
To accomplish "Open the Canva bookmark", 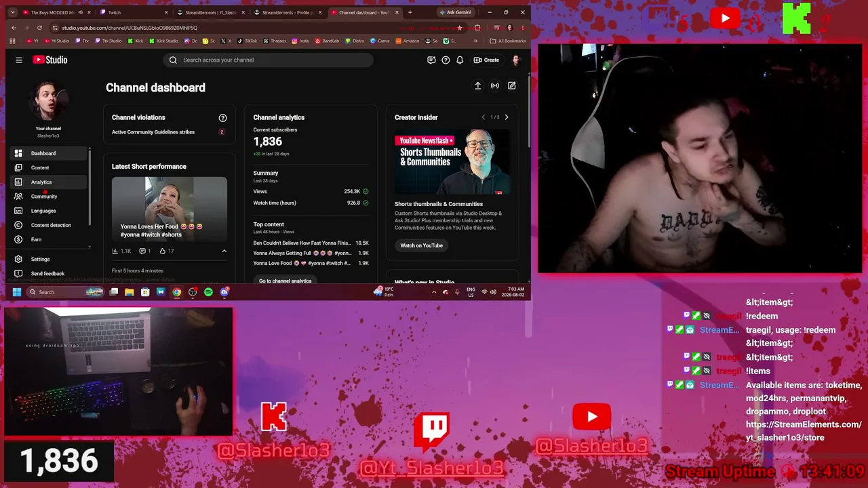I will coord(380,41).
